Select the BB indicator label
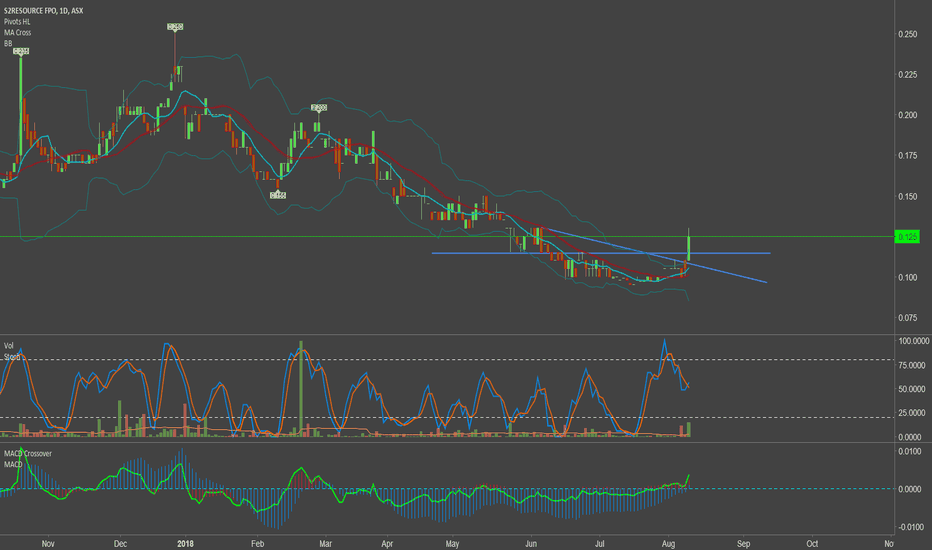Viewport: 932px width, 550px height. point(8,43)
